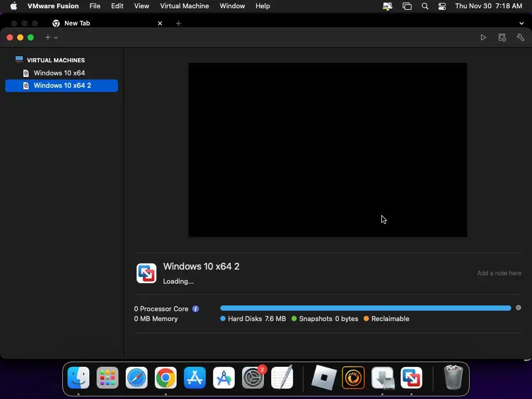
Task: Click the Windows 10 x64 2 title heading
Action: (201, 267)
